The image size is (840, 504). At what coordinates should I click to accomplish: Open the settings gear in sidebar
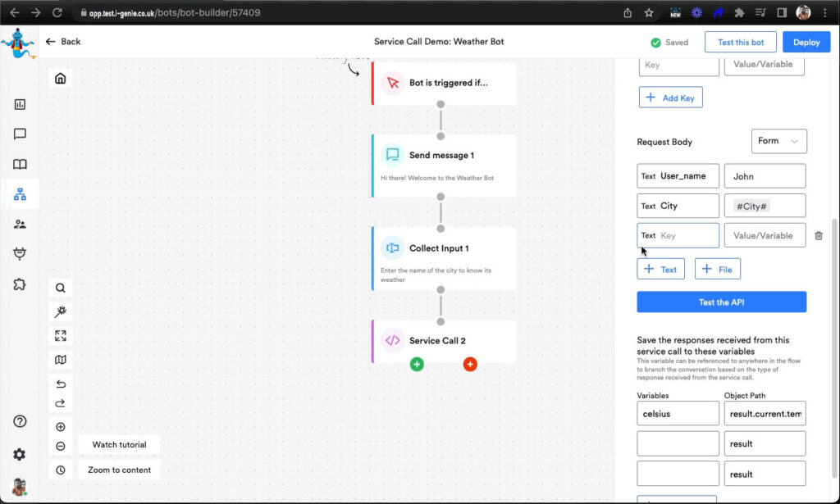coord(20,454)
